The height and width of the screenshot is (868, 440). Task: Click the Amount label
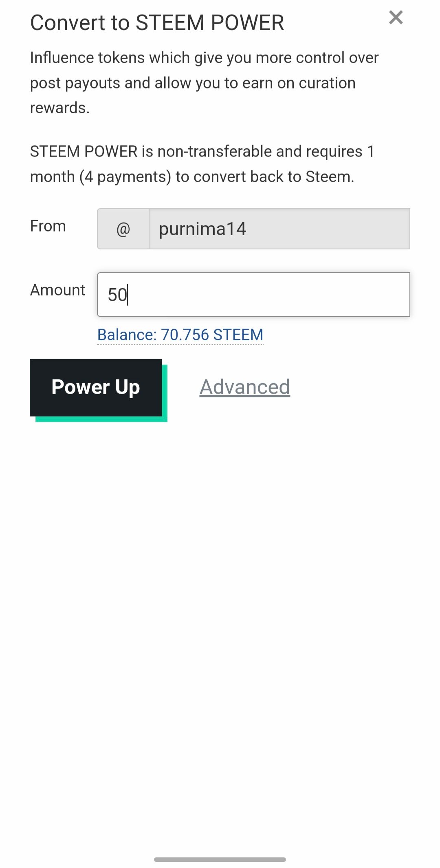pyautogui.click(x=57, y=290)
